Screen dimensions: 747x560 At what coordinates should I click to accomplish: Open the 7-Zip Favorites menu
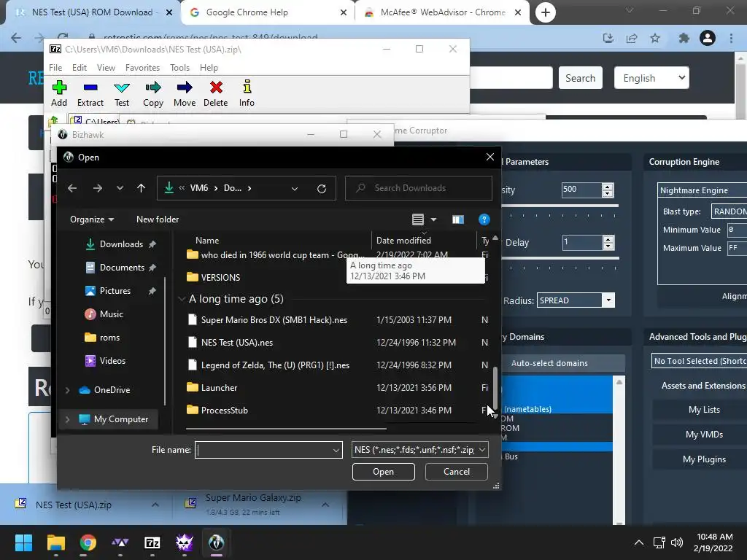[x=142, y=68]
